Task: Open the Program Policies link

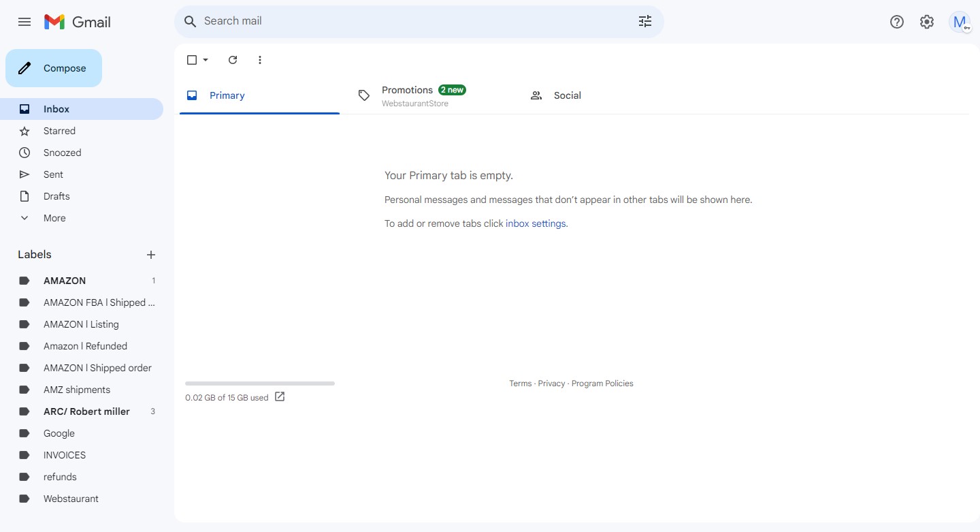Action: (x=602, y=384)
